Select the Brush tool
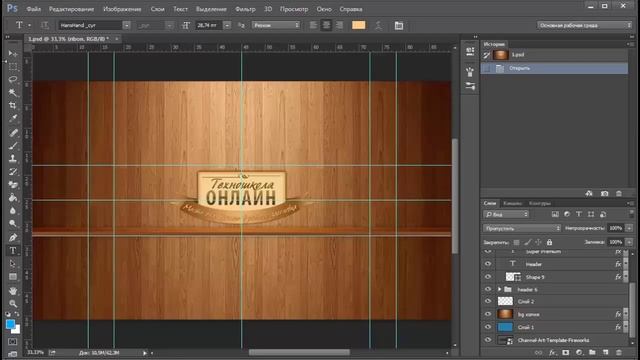640x360 pixels. pos(13,145)
